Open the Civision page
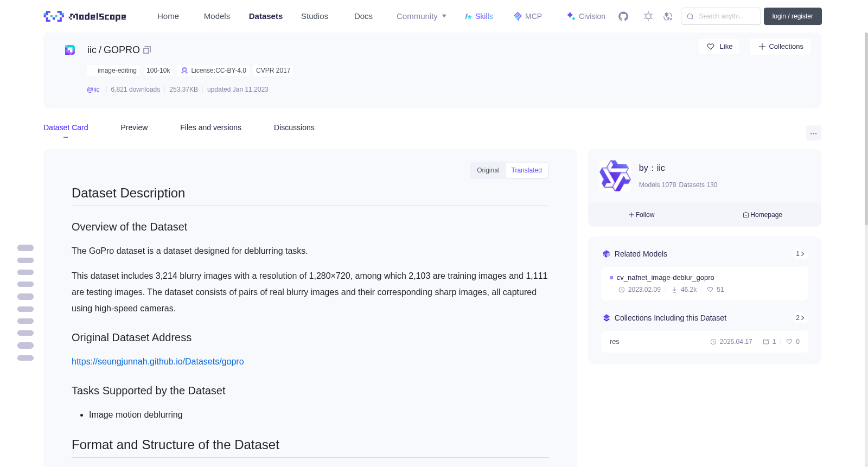The height and width of the screenshot is (467, 868). [x=585, y=16]
